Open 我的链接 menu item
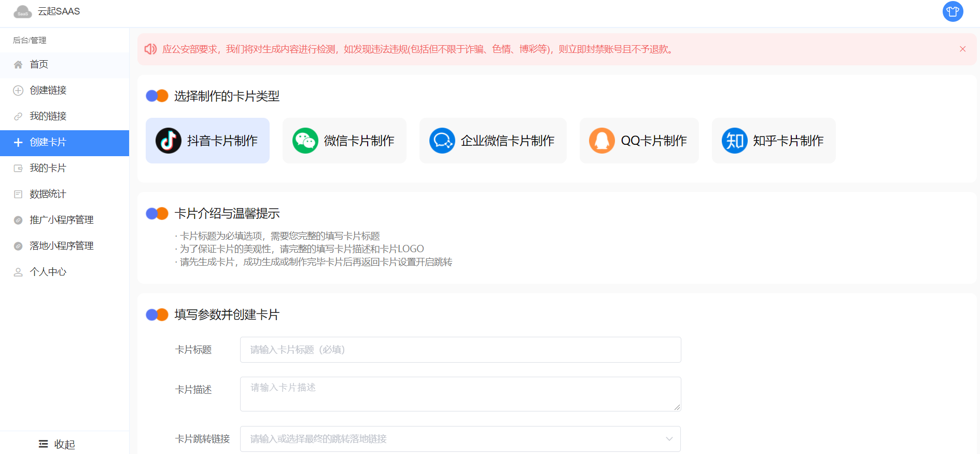 64,116
